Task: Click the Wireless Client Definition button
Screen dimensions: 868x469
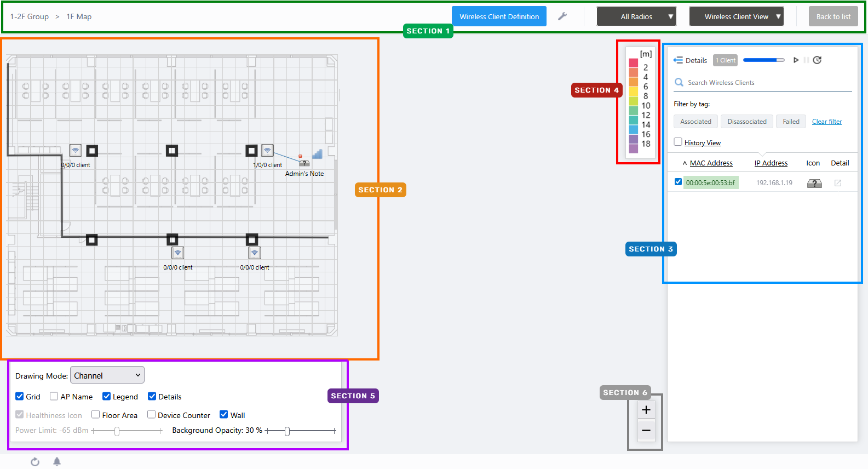Action: point(499,16)
